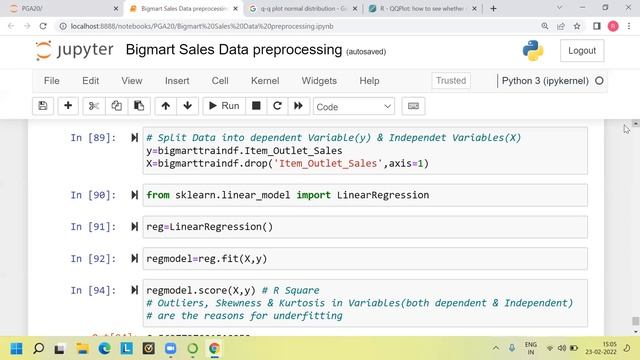Run cell In [90] with its run icon
The height and width of the screenshot is (360, 640).
click(134, 195)
